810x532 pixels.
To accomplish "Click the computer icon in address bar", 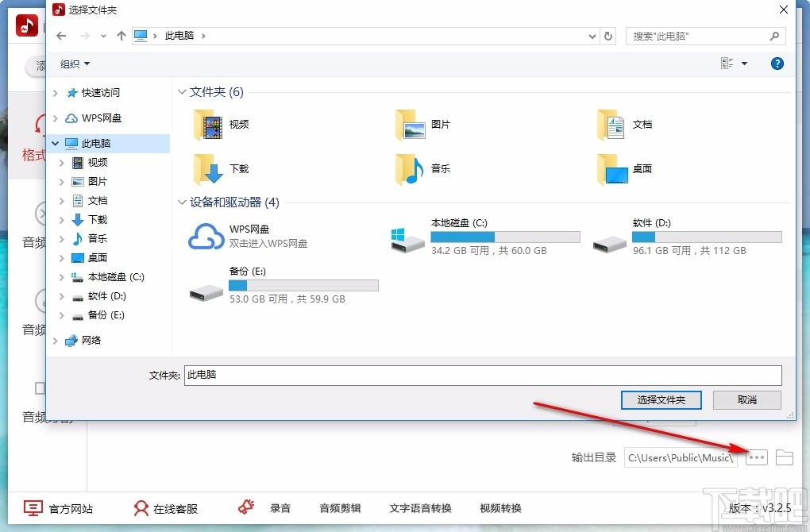I will click(141, 36).
